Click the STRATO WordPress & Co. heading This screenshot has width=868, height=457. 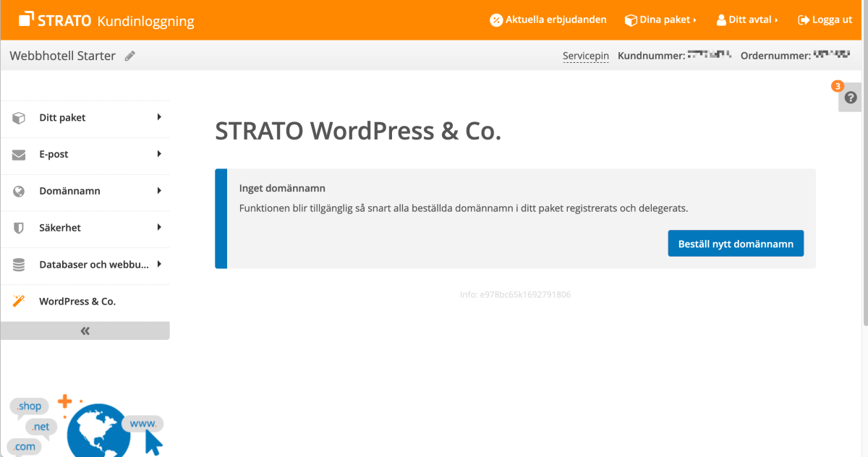click(358, 132)
